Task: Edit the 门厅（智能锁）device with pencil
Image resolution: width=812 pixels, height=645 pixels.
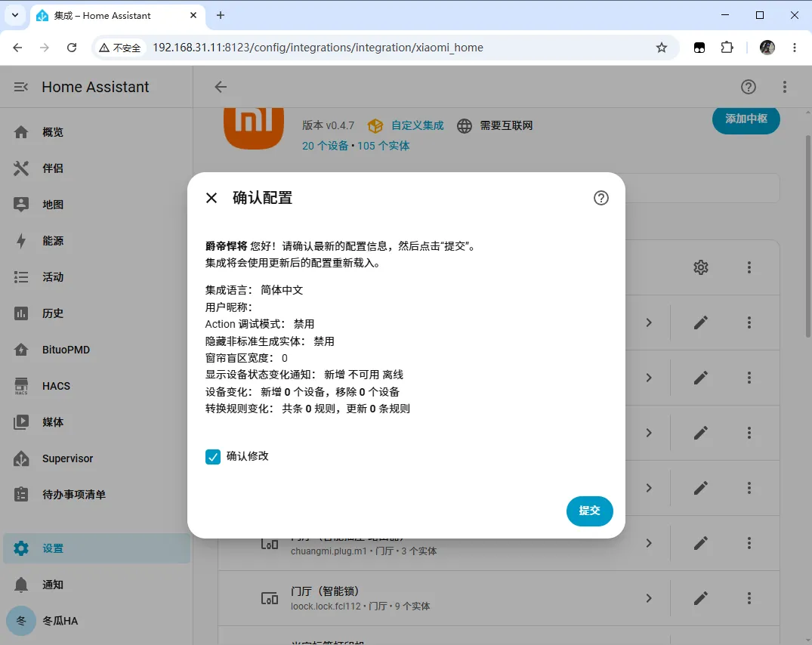Action: [x=701, y=598]
